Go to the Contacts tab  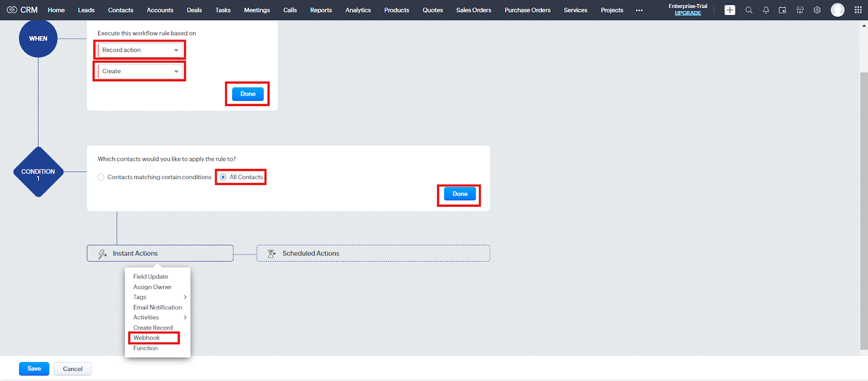coord(120,10)
